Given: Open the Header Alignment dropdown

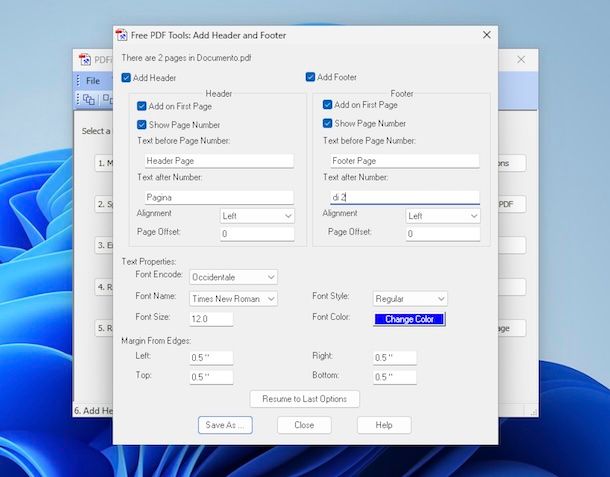Looking at the screenshot, I should click(x=257, y=216).
